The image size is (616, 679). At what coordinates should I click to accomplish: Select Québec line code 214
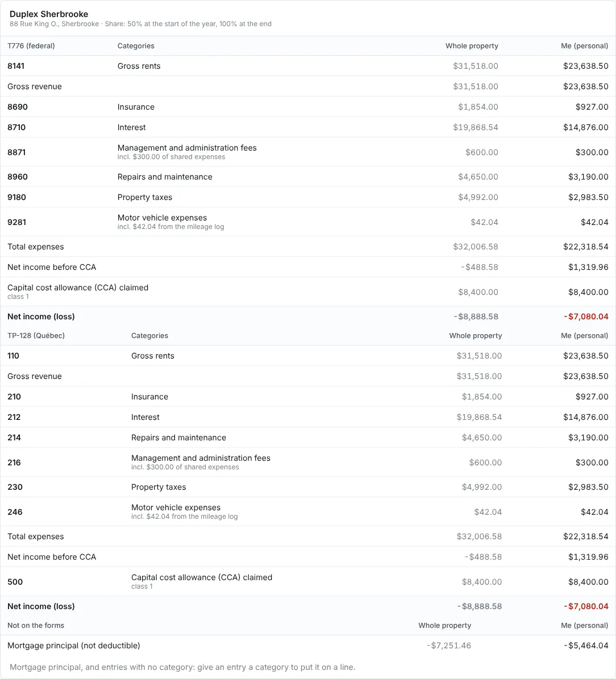[x=14, y=438]
